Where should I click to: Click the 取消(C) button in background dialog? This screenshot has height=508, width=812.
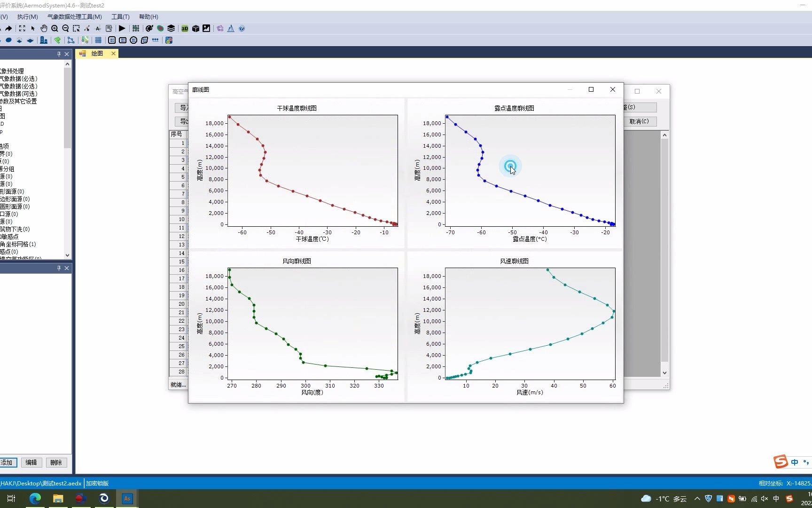pos(639,121)
